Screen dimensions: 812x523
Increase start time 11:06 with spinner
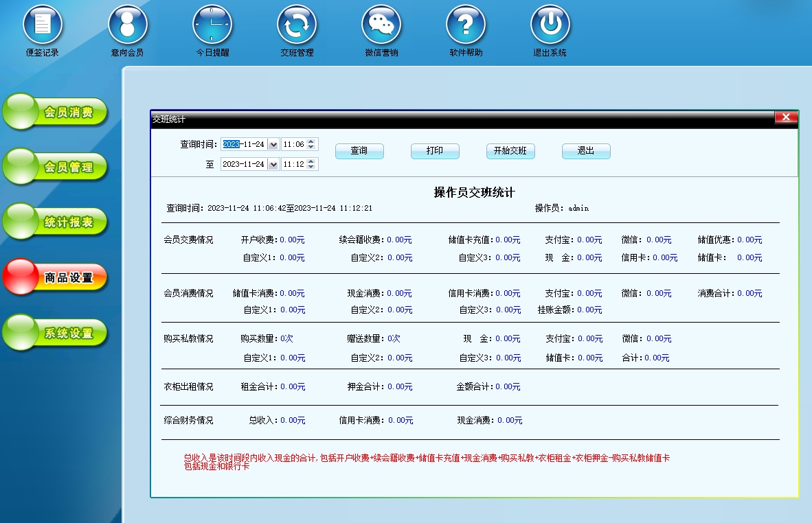click(312, 142)
